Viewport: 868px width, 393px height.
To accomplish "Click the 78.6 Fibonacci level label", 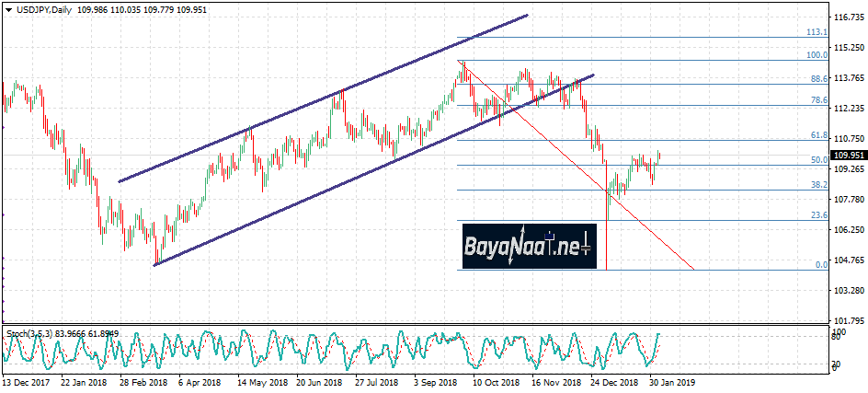I will [x=818, y=99].
